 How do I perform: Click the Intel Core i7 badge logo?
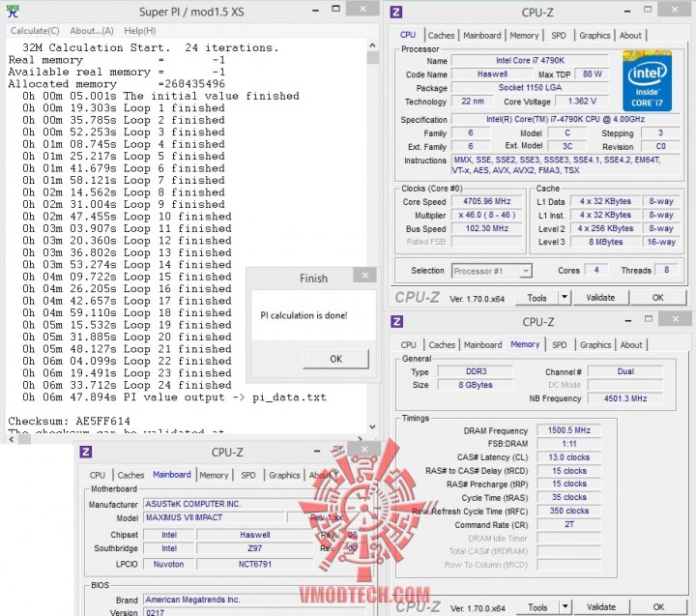(x=647, y=81)
